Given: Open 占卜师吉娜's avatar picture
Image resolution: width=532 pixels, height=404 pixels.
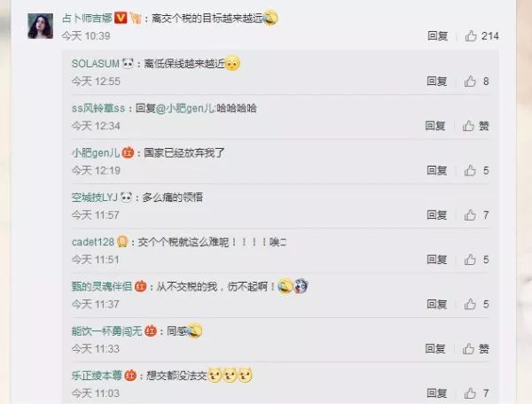Looking at the screenshot, I should [x=41, y=26].
